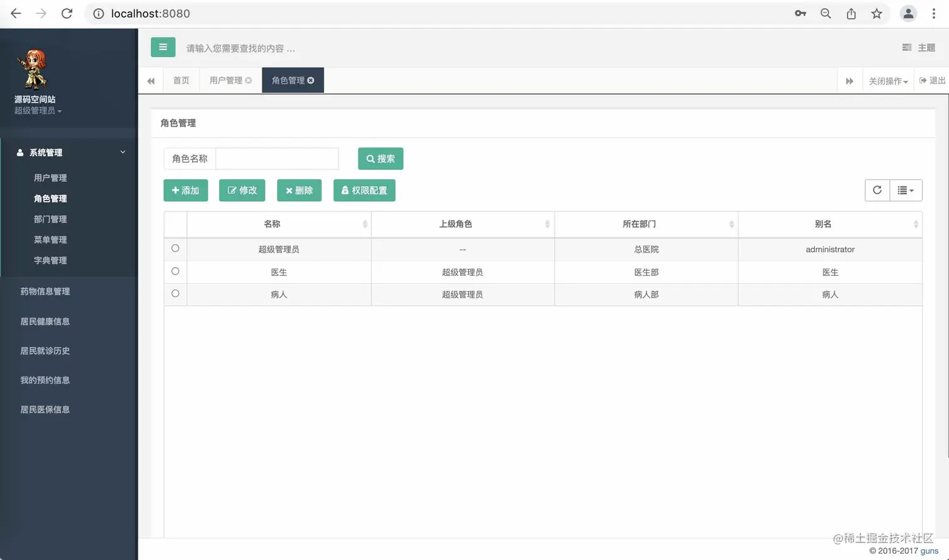Click the browser address bar URL
Viewport: 949px width, 560px height.
151,13
